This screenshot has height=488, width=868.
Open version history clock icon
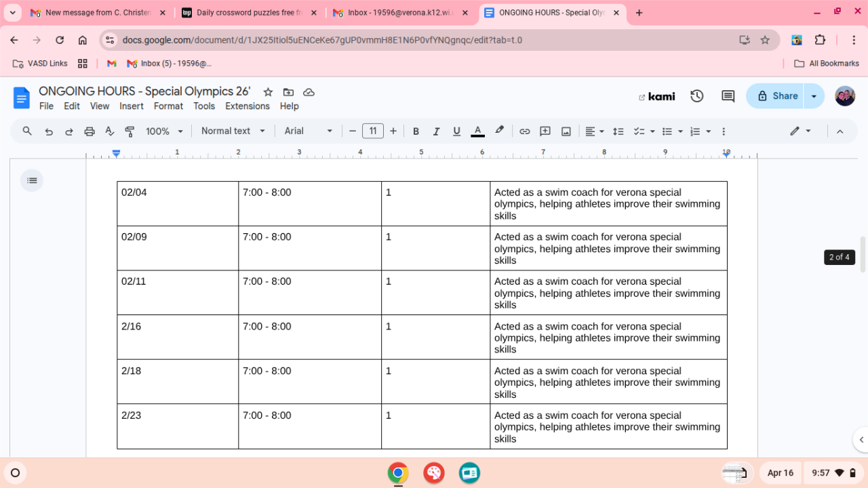point(696,96)
